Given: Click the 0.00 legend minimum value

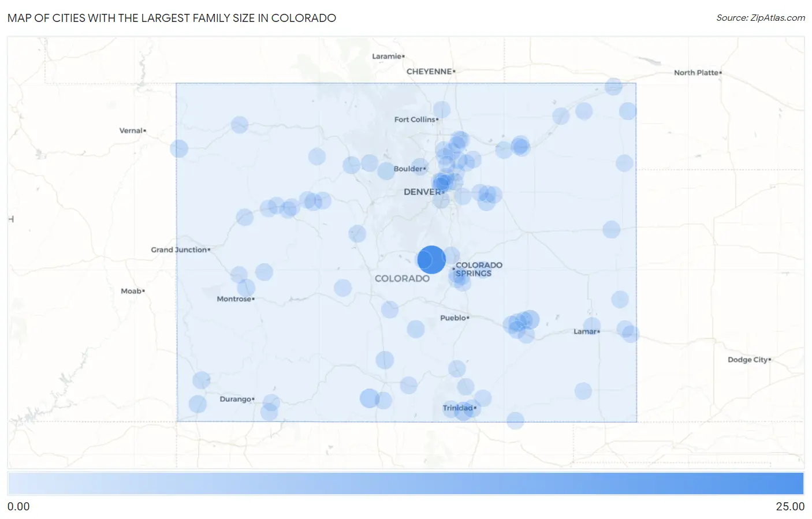Looking at the screenshot, I should click(x=18, y=506).
